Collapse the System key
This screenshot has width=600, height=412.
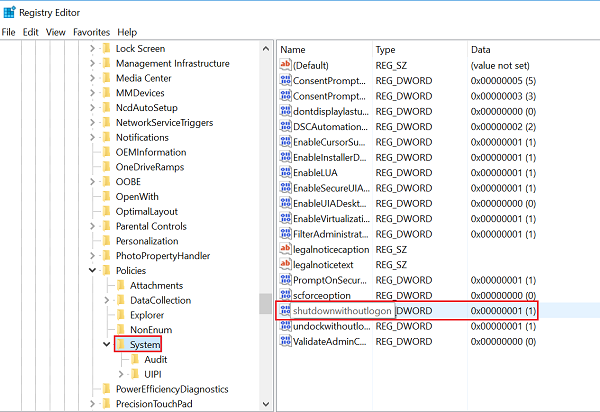[107, 344]
